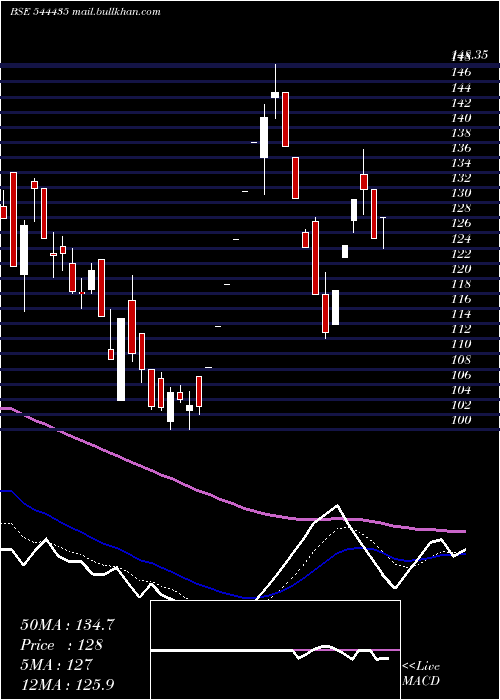This screenshot has width=500, height=700.
Task: Click the 104 price axis label
Action: point(462,390)
